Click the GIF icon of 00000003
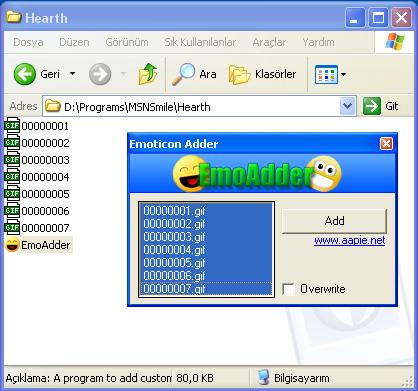Image resolution: width=418 pixels, height=391 pixels. tap(12, 160)
